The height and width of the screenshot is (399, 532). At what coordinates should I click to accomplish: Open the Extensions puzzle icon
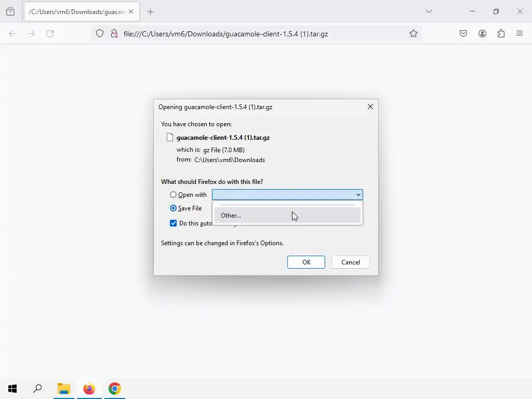point(501,34)
